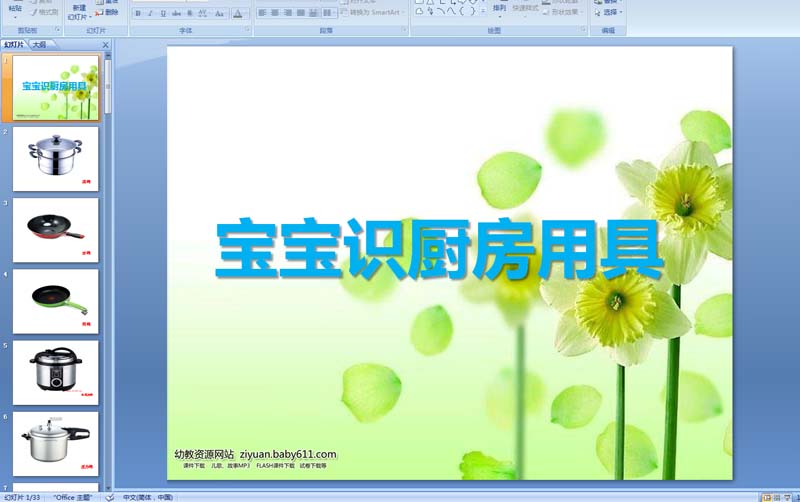Open the 段落 paragraph dialog launcher
This screenshot has width=800, height=502.
403,30
